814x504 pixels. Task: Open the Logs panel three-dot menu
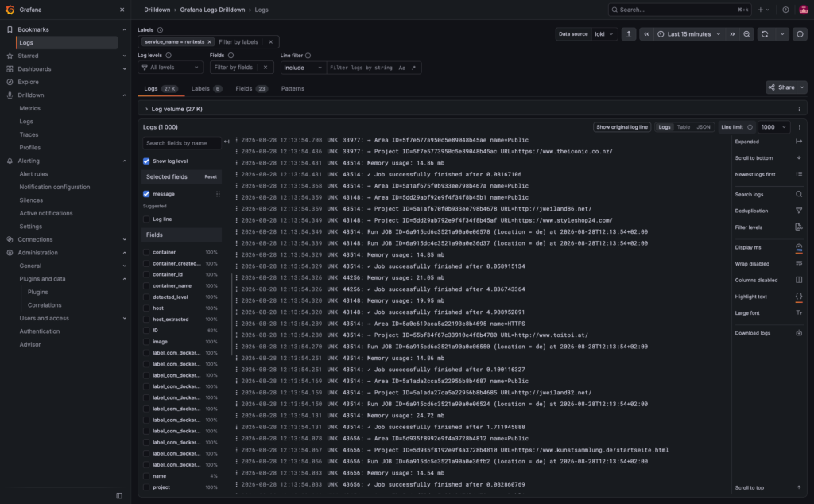pos(799,127)
